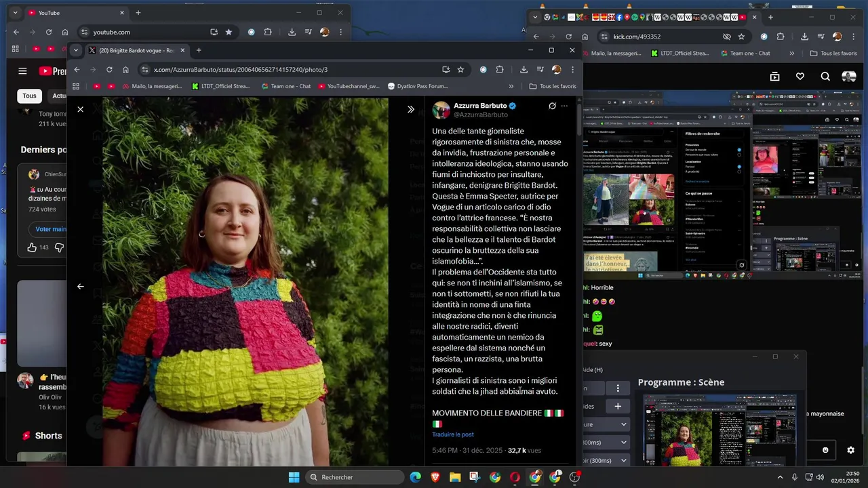The height and width of the screenshot is (488, 868).
Task: Open Chrome menu in kick.com window
Action: pos(853,37)
